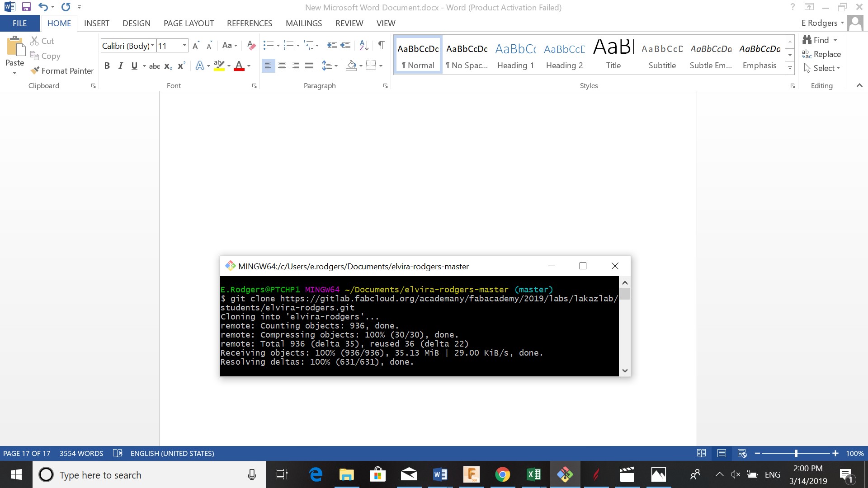Click the zoom slider handle
Image resolution: width=868 pixels, height=488 pixels.
(796, 453)
